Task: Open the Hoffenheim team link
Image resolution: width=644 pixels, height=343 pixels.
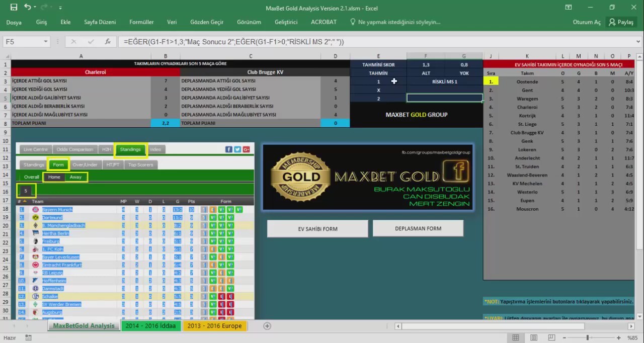Action: coord(54,281)
